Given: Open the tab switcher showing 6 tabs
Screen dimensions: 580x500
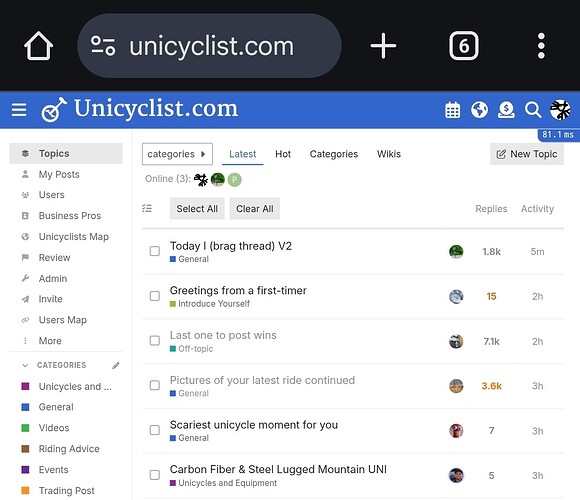Looking at the screenshot, I should tap(464, 46).
